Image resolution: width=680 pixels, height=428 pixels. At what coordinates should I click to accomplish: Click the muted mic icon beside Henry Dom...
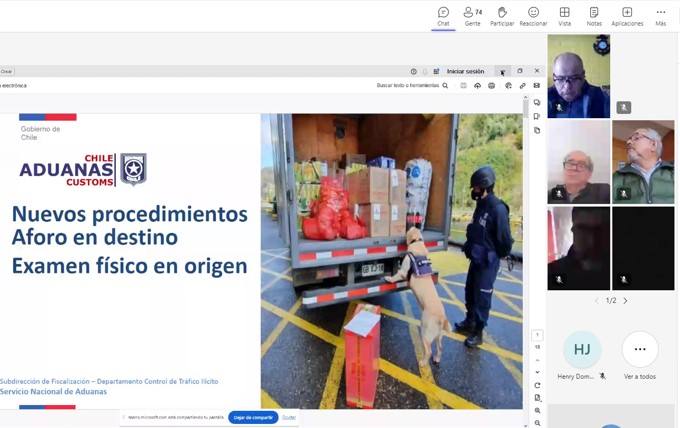[x=602, y=376]
